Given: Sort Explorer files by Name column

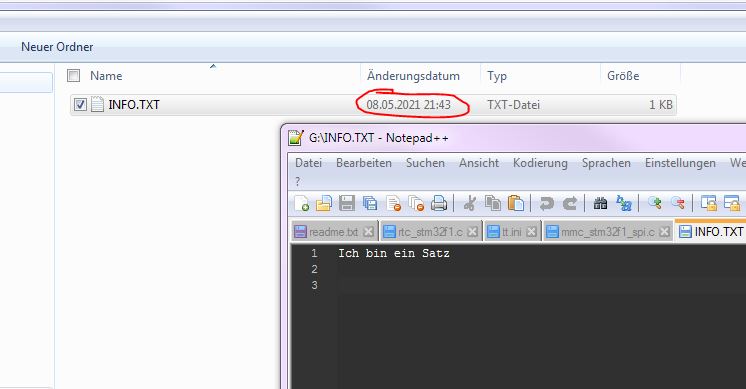Looking at the screenshot, I should coord(106,76).
